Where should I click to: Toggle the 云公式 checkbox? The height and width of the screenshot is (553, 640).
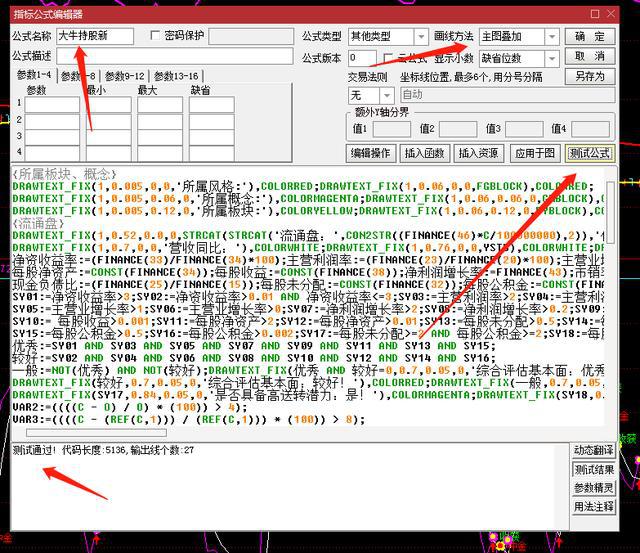pyautogui.click(x=389, y=58)
